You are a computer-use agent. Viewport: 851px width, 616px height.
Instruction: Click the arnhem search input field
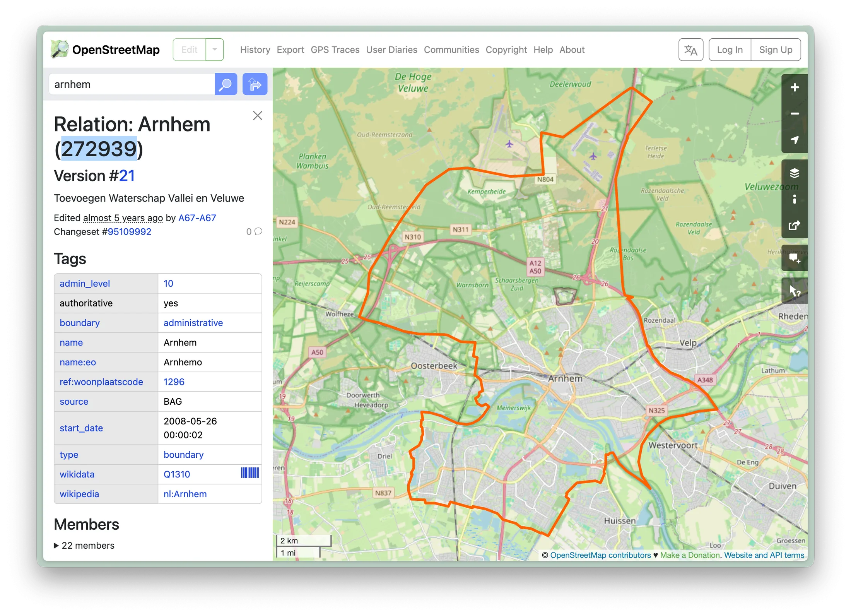[132, 84]
